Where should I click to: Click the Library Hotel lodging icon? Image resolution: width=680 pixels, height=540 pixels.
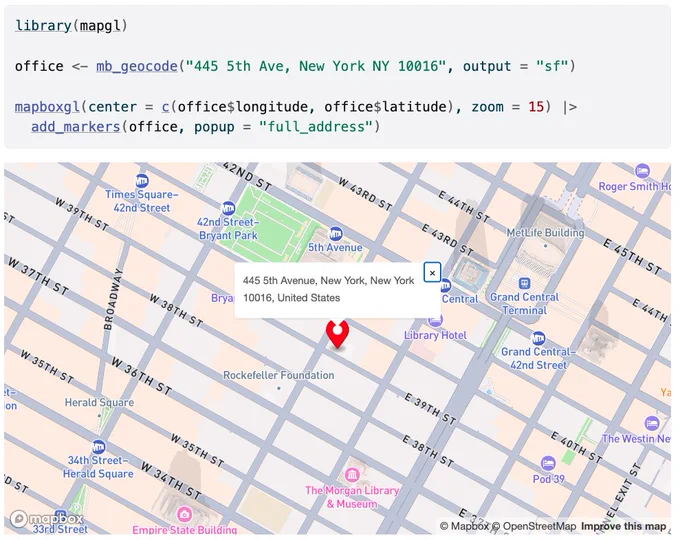pyautogui.click(x=435, y=321)
